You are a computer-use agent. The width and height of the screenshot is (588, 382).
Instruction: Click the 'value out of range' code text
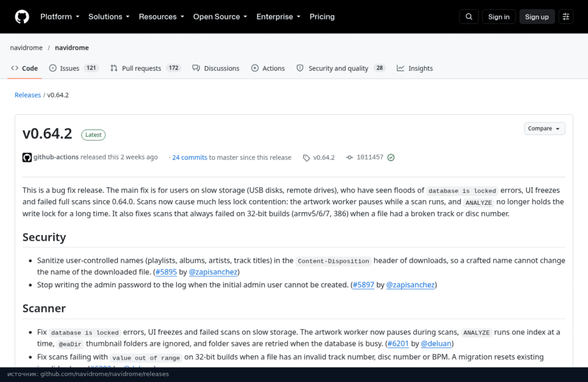click(x=146, y=358)
